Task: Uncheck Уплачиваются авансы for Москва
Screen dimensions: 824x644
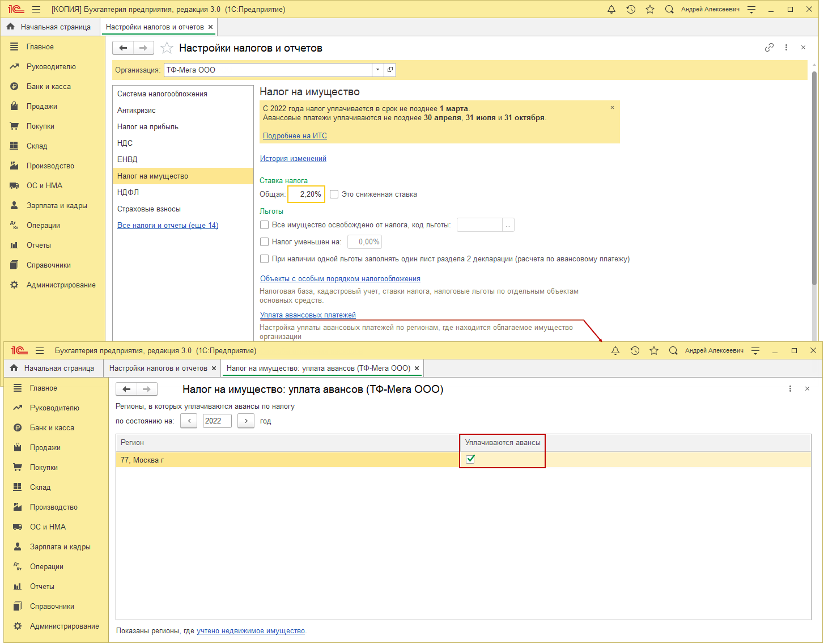Action: [470, 459]
